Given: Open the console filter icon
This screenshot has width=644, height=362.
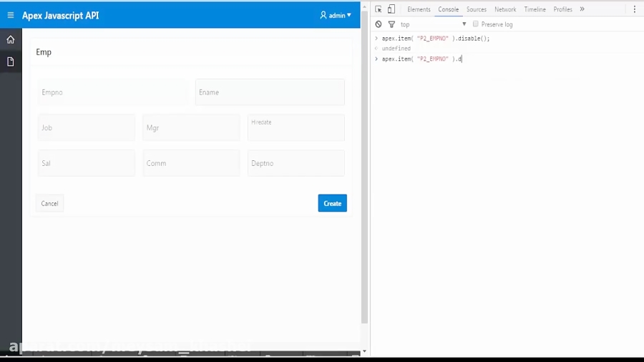Looking at the screenshot, I should point(391,24).
